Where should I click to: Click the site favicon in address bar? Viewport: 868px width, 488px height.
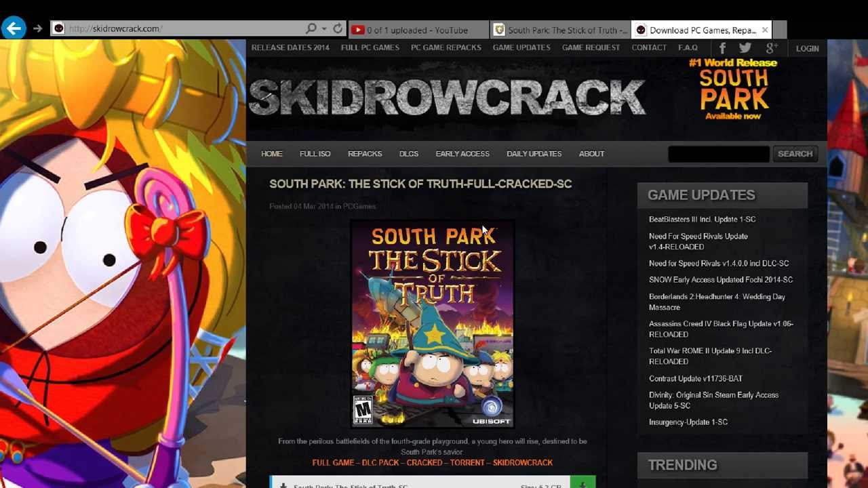(58, 28)
